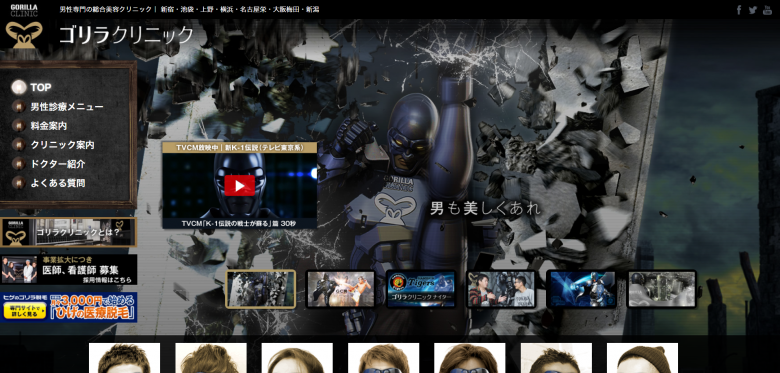
Task: Open the YouTube icon in header
Action: coord(767,10)
